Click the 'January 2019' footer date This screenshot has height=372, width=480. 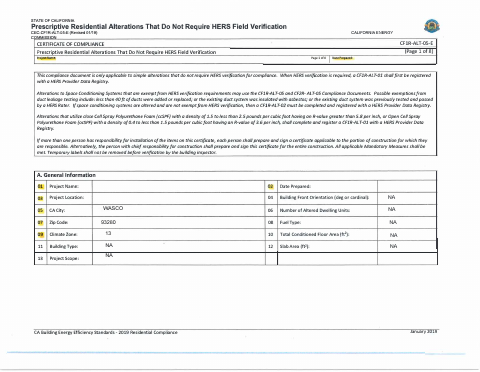pyautogui.click(x=423, y=331)
